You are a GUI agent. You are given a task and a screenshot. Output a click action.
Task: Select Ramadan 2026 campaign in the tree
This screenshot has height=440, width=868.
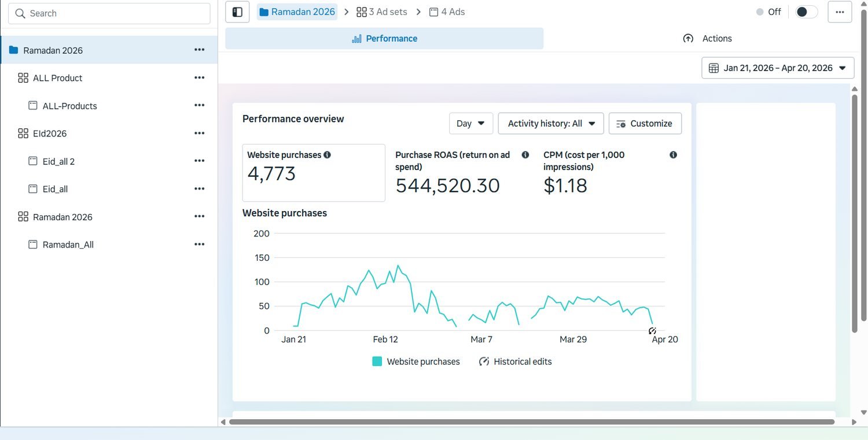click(x=109, y=50)
